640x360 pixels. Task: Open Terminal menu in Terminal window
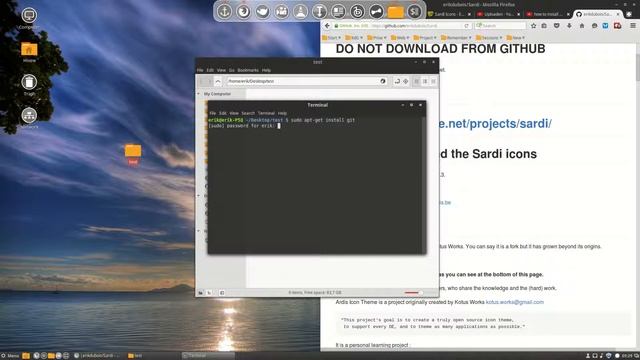pos(266,113)
